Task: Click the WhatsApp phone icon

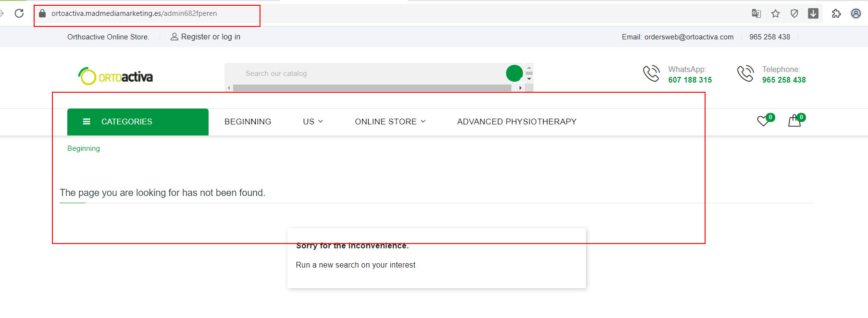Action: 651,73
